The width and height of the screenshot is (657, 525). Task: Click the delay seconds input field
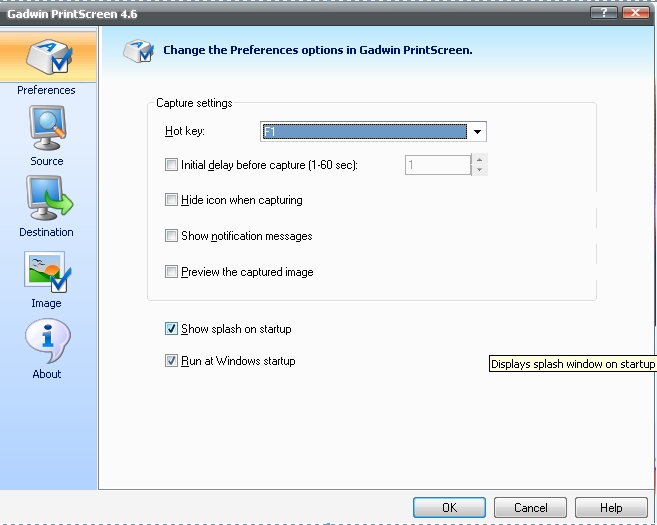438,165
